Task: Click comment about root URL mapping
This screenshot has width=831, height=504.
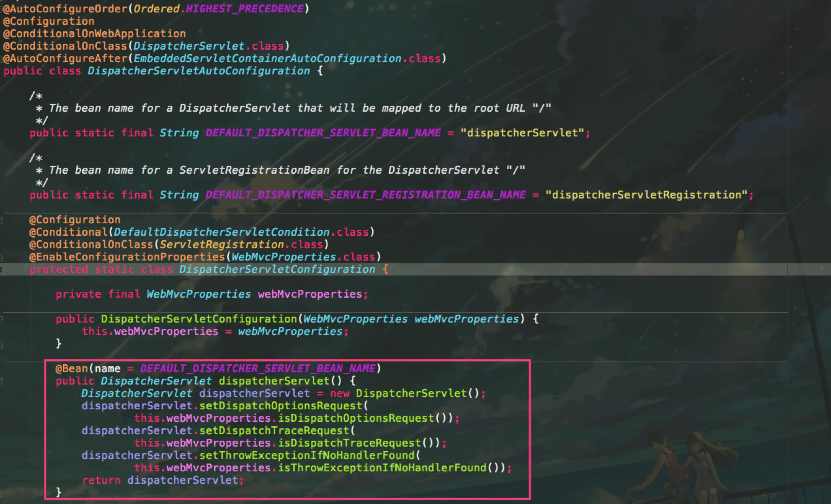Action: point(293,108)
